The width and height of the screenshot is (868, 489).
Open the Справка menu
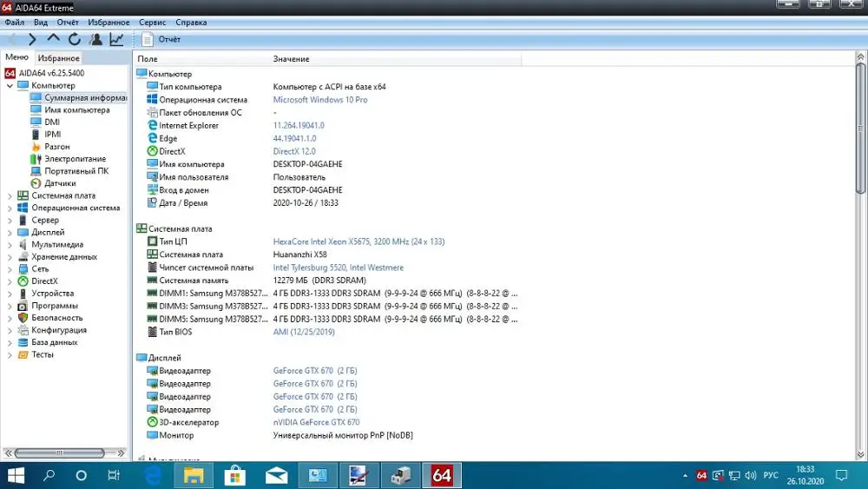[x=191, y=23]
